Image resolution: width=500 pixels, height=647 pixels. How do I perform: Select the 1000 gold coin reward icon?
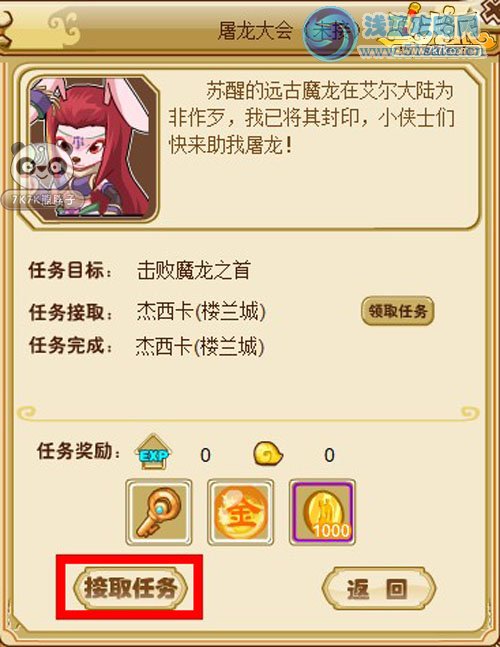point(322,512)
